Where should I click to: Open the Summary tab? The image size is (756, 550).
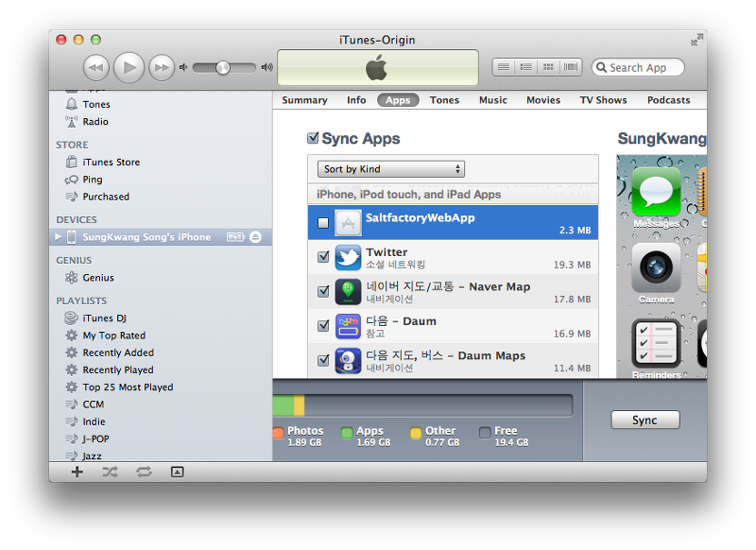pyautogui.click(x=304, y=100)
